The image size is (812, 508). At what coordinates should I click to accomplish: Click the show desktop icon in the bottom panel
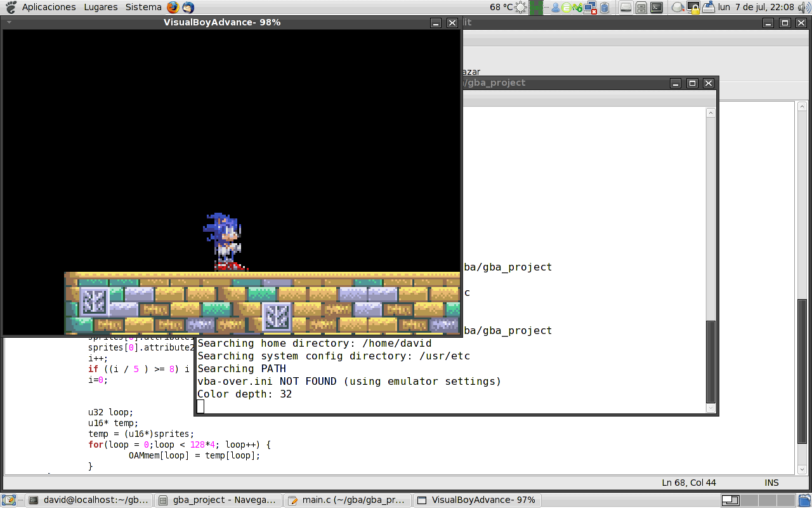(9, 500)
